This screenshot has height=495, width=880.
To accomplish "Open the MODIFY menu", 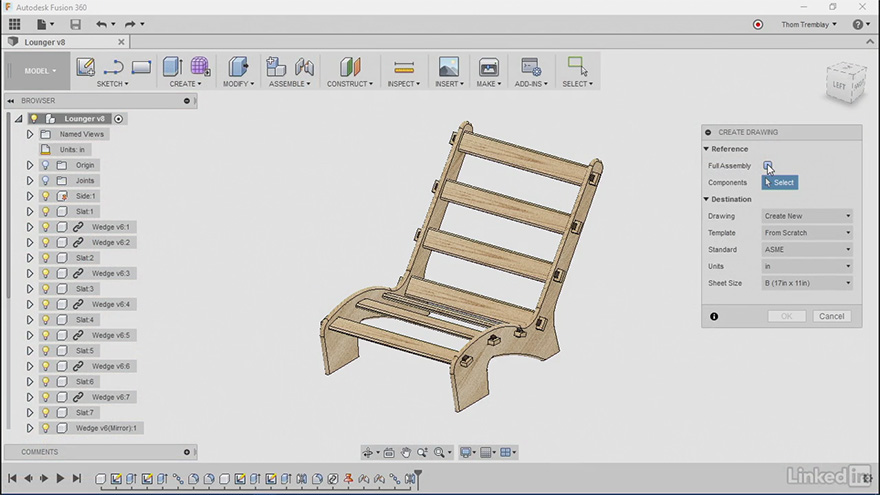I will (239, 84).
